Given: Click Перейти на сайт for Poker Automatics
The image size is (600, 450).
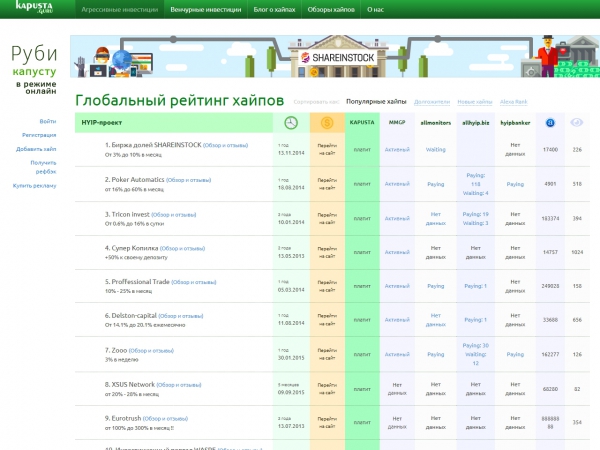Looking at the screenshot, I should pos(327,184).
